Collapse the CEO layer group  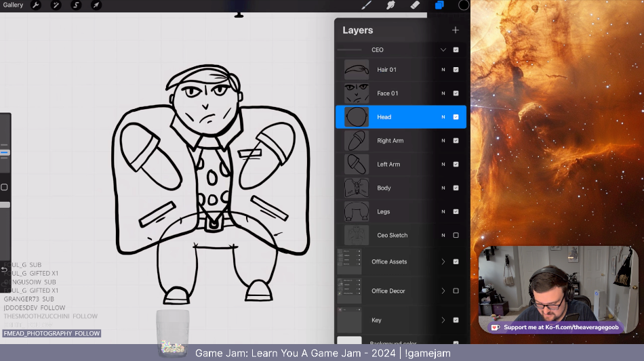(x=443, y=50)
